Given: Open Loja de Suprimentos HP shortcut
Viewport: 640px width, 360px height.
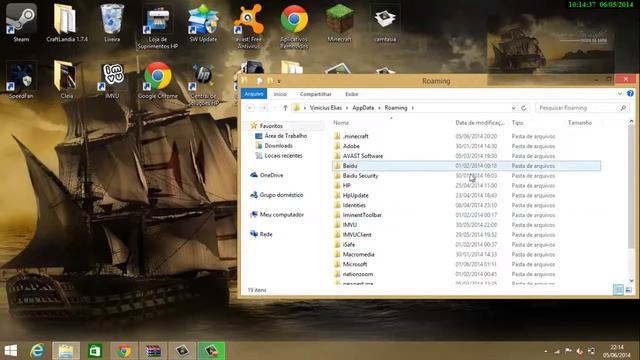Looking at the screenshot, I should click(158, 27).
